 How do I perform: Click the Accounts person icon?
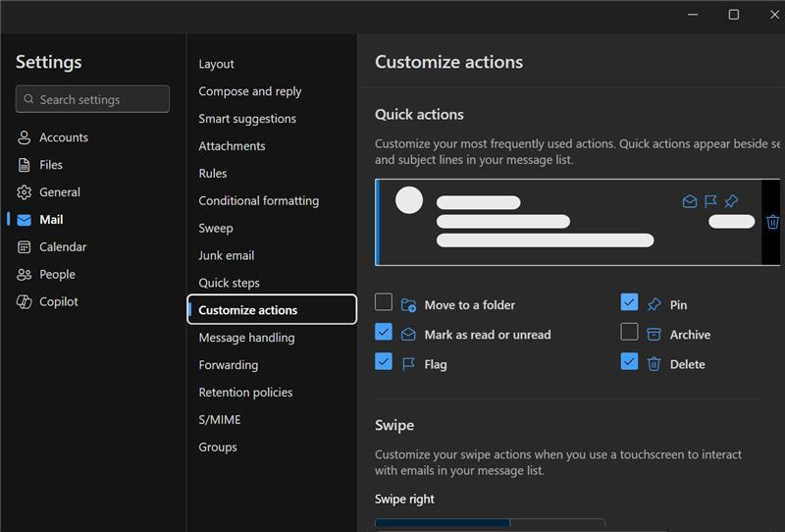click(24, 137)
